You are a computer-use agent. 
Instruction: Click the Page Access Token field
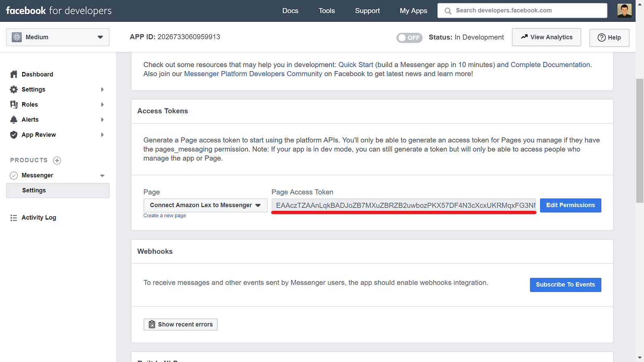click(x=404, y=205)
